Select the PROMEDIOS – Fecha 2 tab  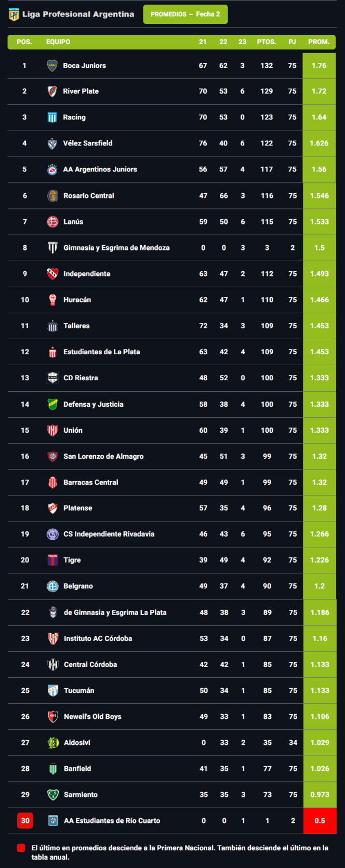185,15
